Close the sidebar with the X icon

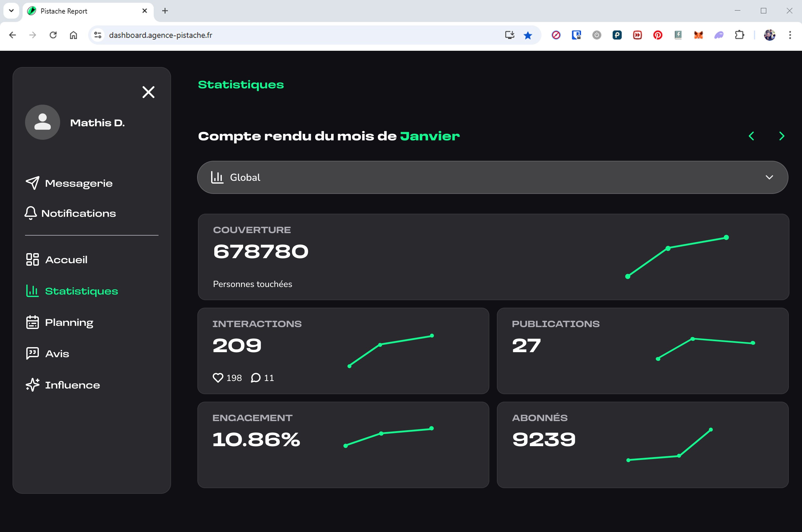[x=148, y=92]
